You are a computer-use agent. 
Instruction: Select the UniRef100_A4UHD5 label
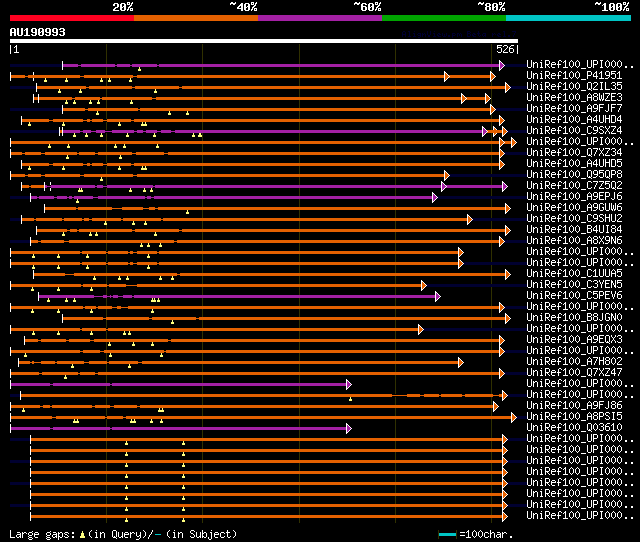(x=574, y=163)
